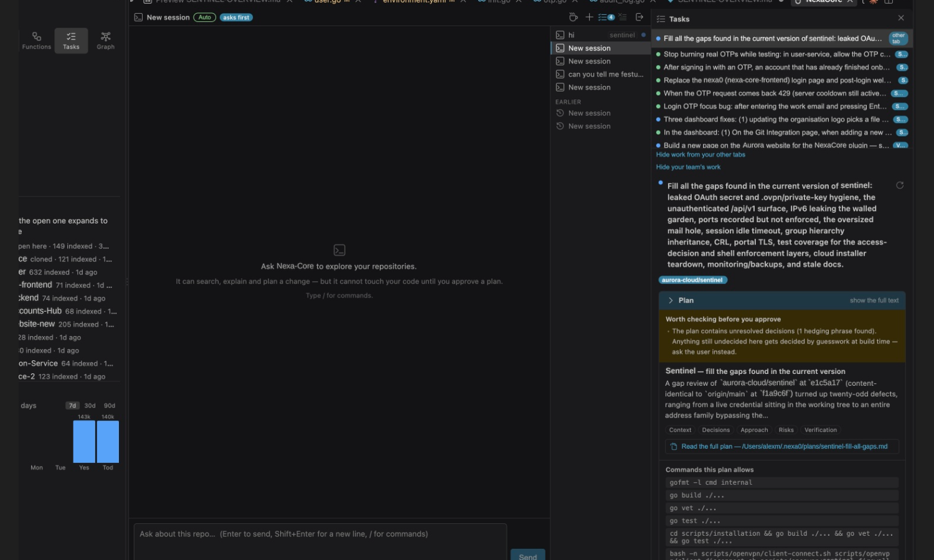Click the Yes bar labeled 143k in chart

84,442
